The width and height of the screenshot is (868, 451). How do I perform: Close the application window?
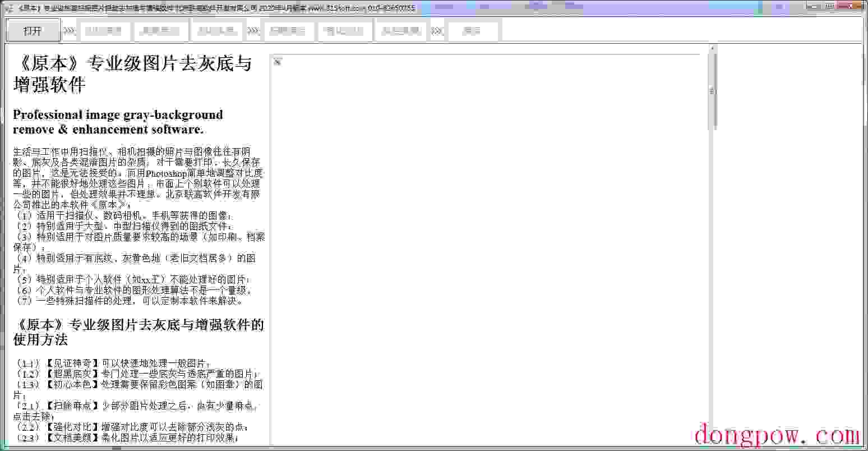(851, 6)
